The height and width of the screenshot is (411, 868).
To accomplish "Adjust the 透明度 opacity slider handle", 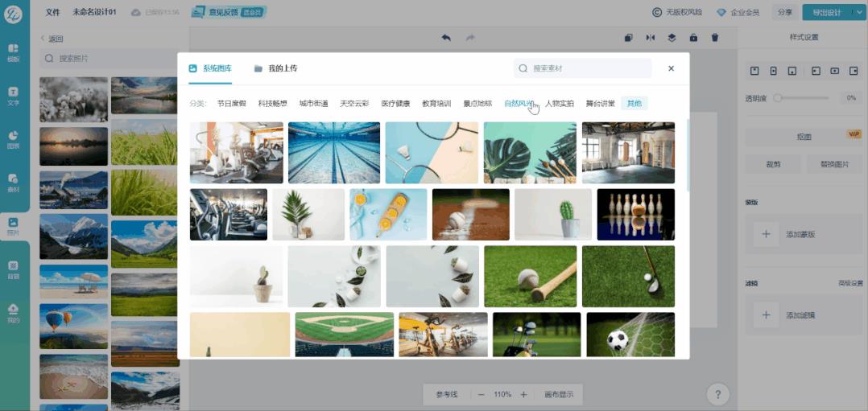I will click(x=777, y=97).
